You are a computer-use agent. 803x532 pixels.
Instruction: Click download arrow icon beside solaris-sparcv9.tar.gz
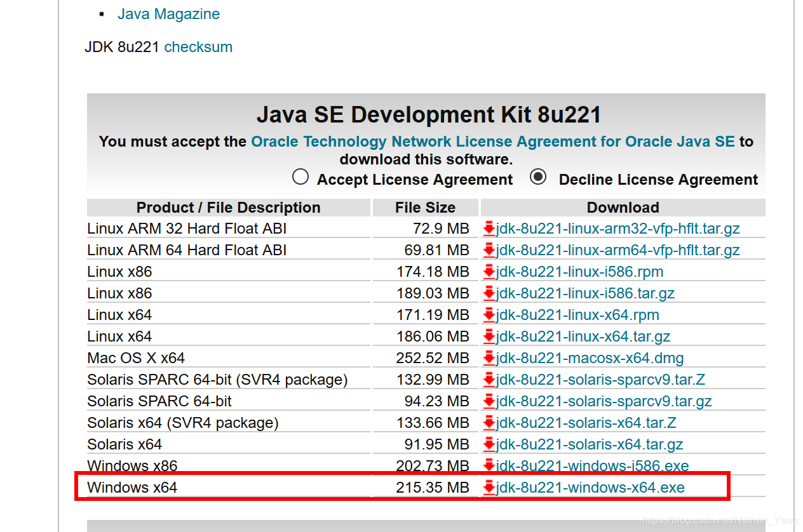pyautogui.click(x=489, y=401)
